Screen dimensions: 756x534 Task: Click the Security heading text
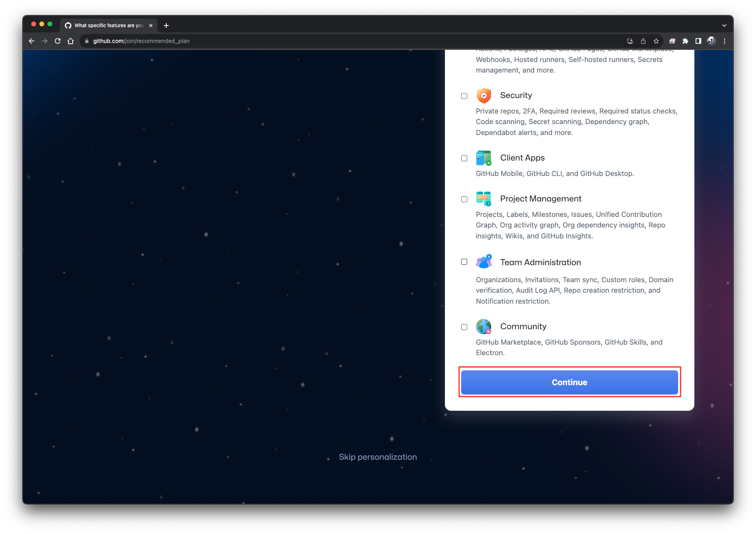(516, 95)
